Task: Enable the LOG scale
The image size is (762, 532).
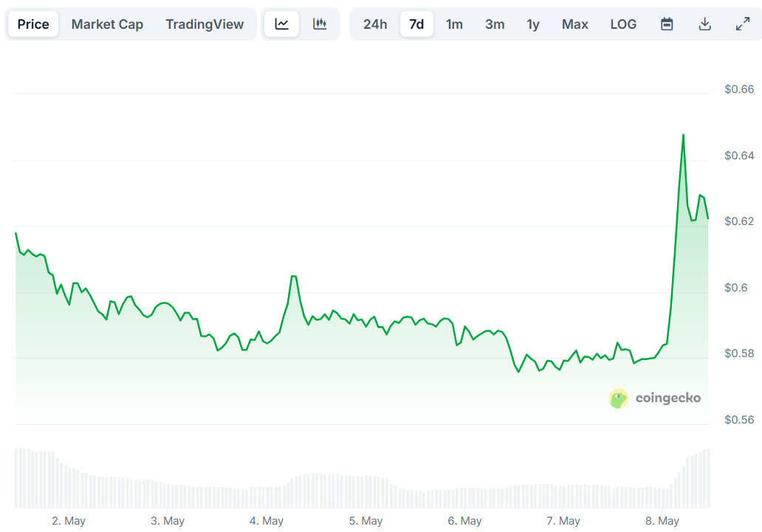Action: 623,24
